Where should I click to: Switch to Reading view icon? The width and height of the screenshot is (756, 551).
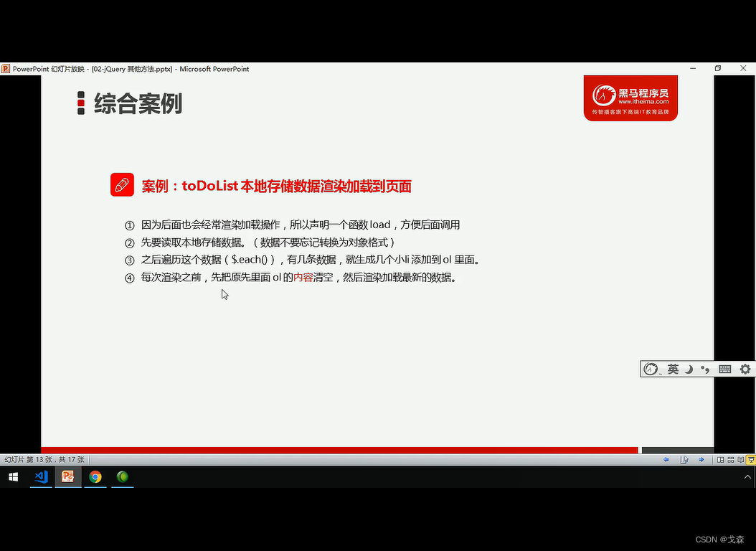click(740, 459)
